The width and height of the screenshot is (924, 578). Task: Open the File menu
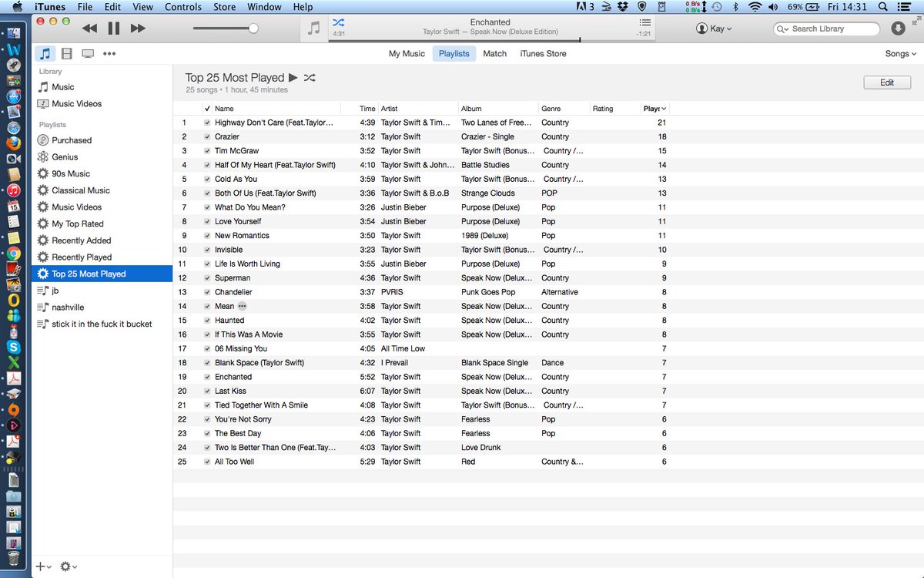[85, 7]
